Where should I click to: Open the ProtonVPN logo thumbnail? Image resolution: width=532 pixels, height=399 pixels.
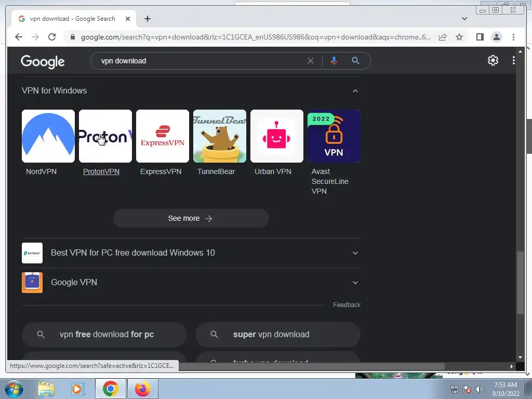(105, 136)
